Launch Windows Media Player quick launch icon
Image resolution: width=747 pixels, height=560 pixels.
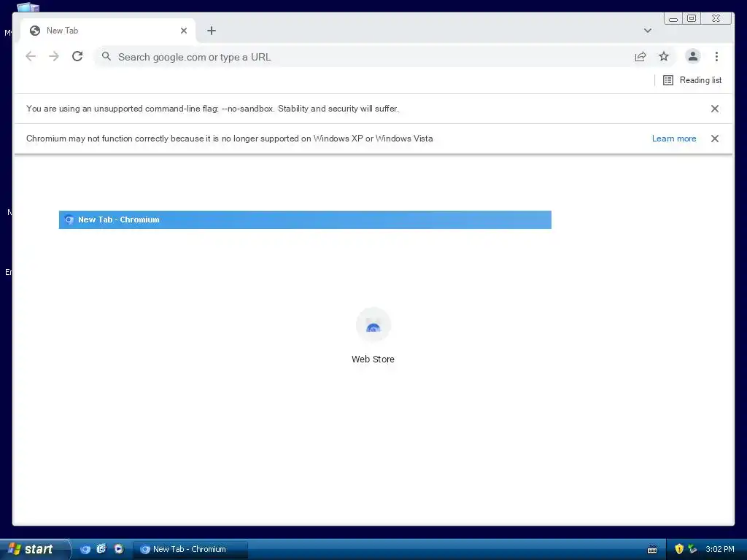[x=118, y=549]
